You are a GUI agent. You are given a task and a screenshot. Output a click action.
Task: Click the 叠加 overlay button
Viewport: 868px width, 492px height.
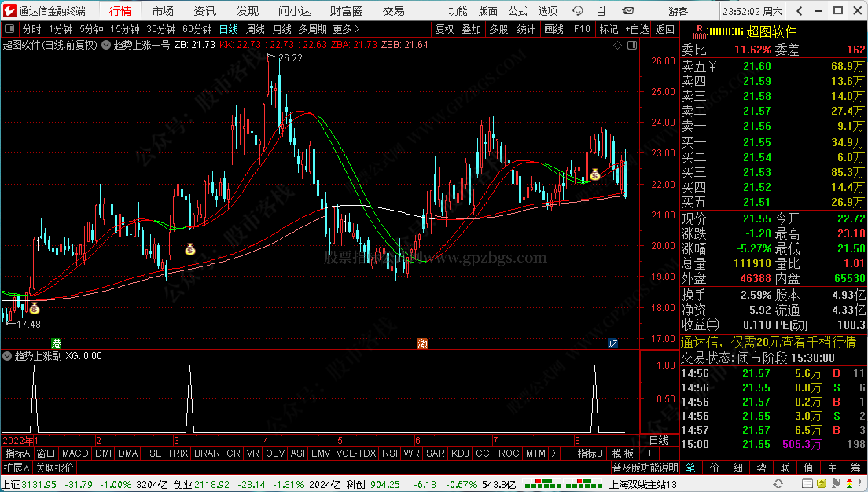point(471,29)
